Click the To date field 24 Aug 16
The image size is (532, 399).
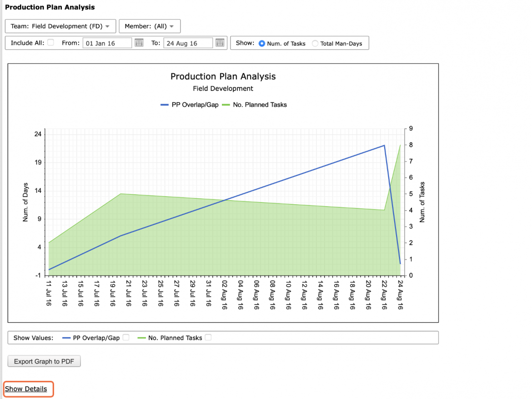coord(188,43)
